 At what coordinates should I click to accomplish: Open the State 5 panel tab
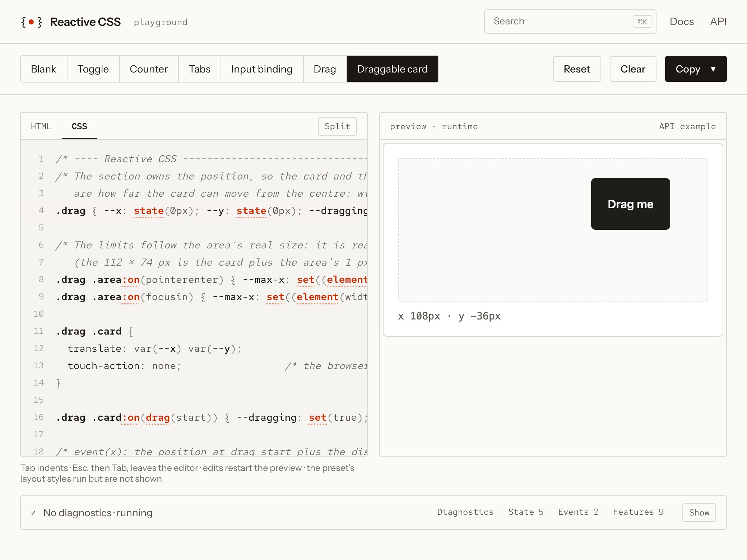[526, 512]
